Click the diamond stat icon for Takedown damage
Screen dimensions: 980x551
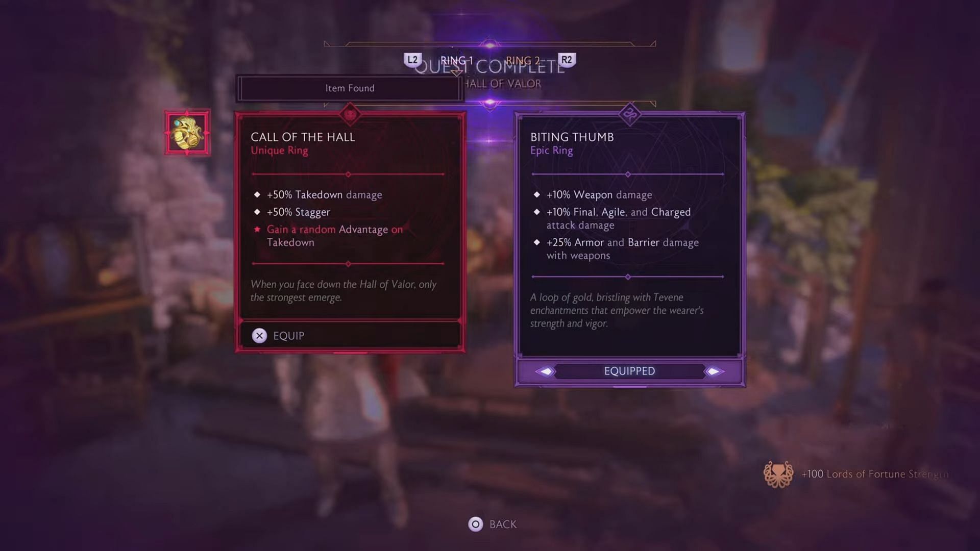coord(258,194)
